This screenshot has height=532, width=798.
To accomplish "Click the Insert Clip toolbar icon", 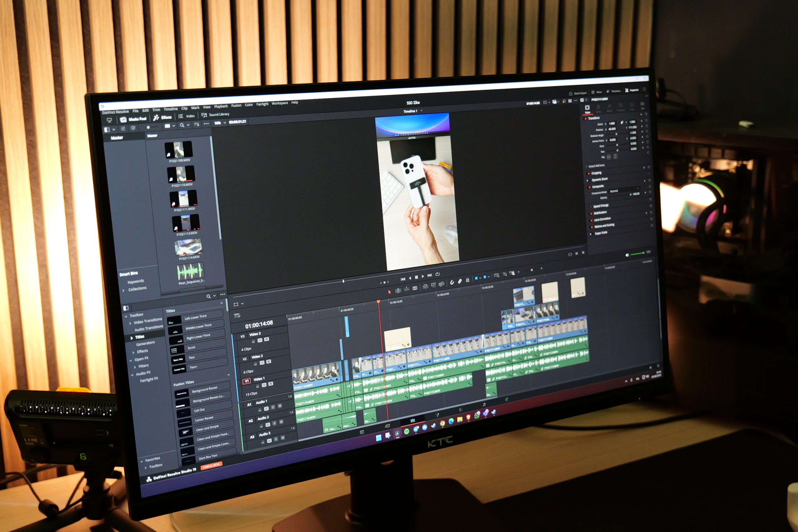I will (425, 287).
